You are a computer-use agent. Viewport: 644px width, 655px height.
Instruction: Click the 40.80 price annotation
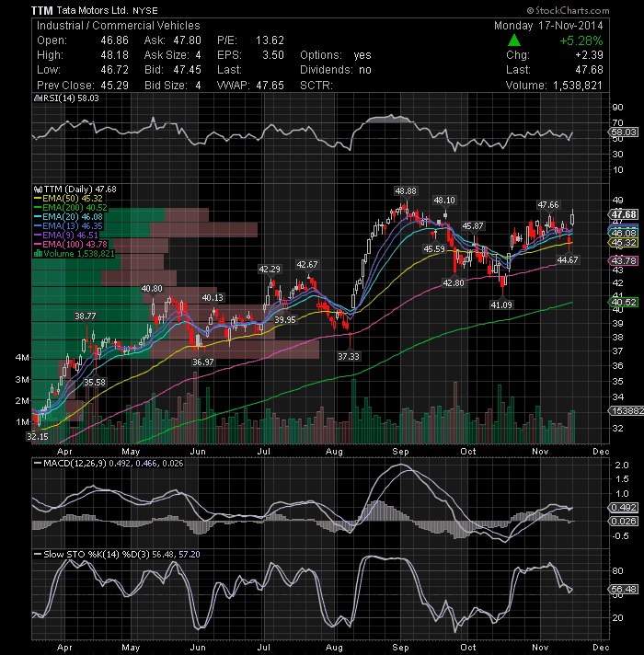[x=152, y=289]
